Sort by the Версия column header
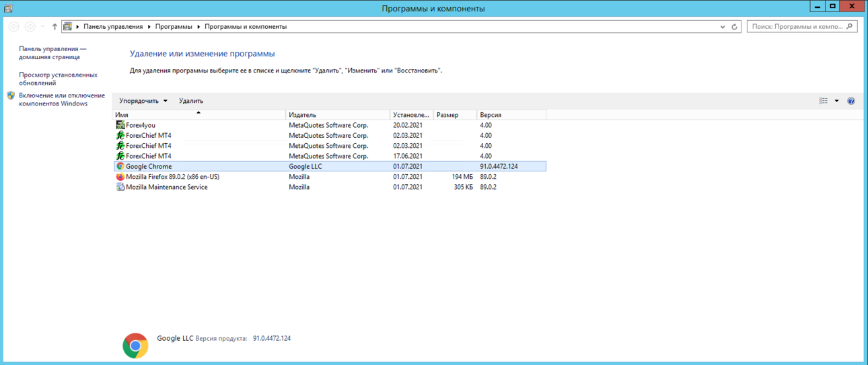This screenshot has height=365, width=868. [511, 115]
